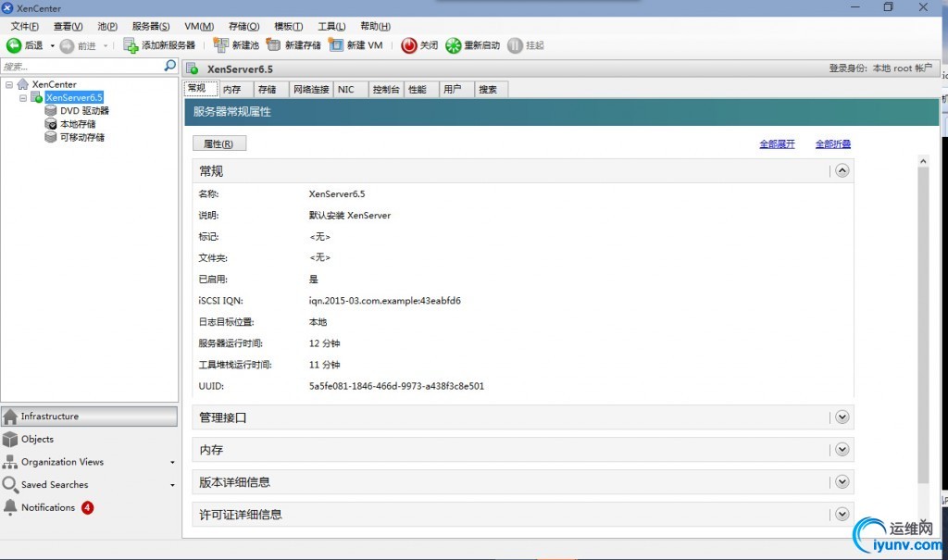Switch to the General (常规) tab
Image resolution: width=948 pixels, height=560 pixels.
(200, 88)
